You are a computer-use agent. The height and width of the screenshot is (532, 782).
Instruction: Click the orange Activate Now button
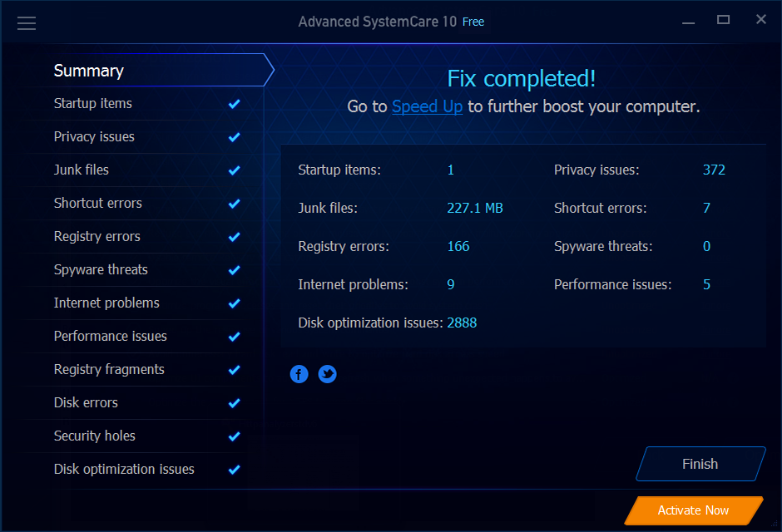694,510
